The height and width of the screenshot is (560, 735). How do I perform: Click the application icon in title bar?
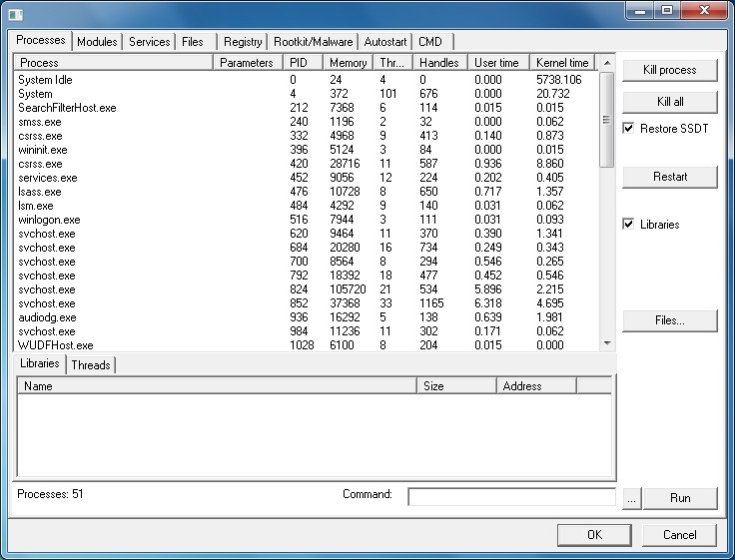(x=15, y=12)
